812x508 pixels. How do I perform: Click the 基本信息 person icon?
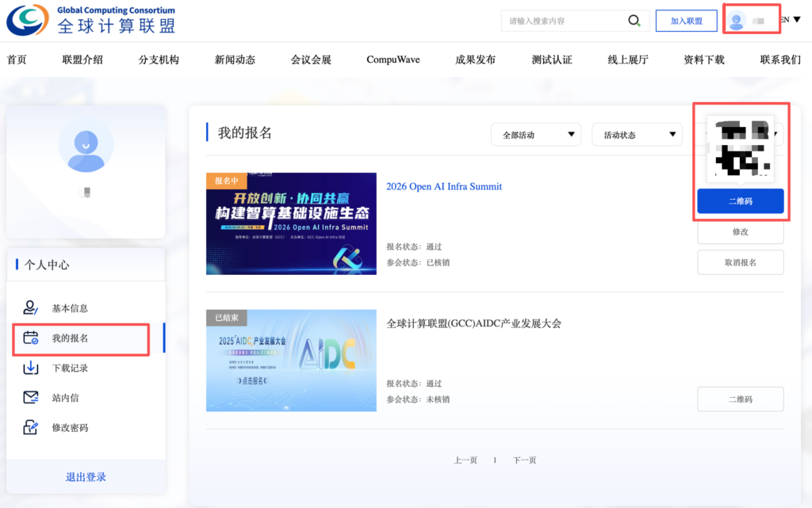tap(31, 308)
